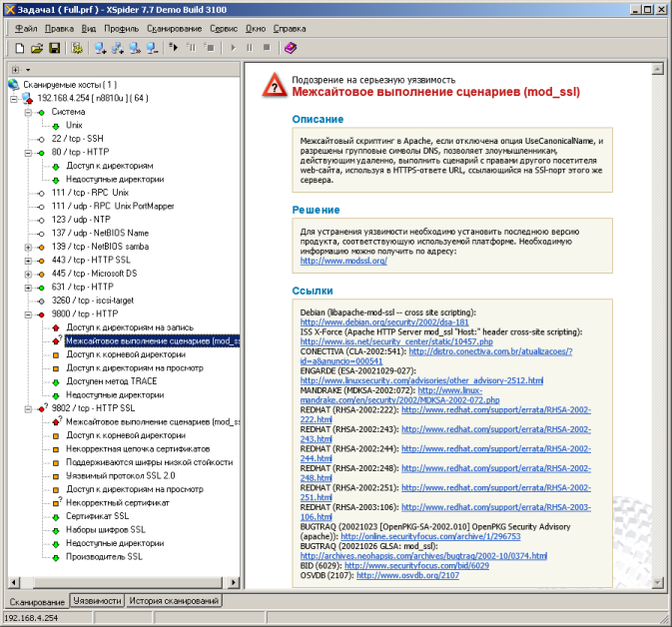Open the osvdb.org/2107 link
The width and height of the screenshot is (672, 627).
point(407,575)
